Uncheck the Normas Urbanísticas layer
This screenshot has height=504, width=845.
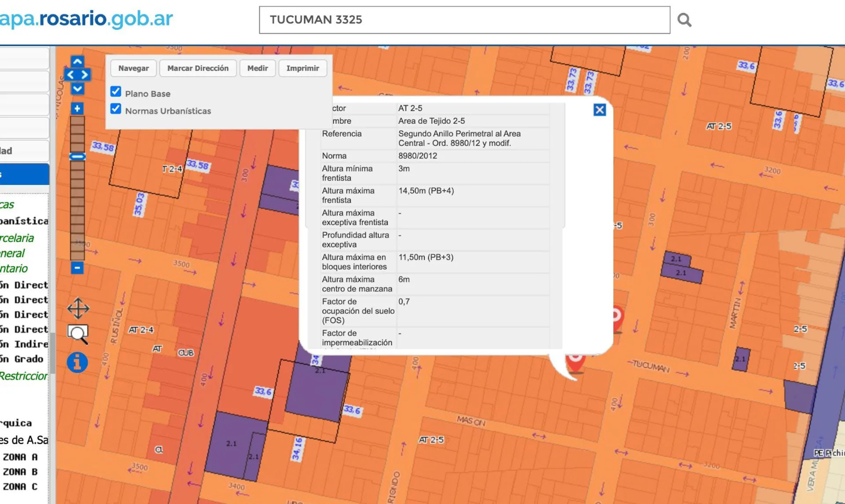coord(116,109)
